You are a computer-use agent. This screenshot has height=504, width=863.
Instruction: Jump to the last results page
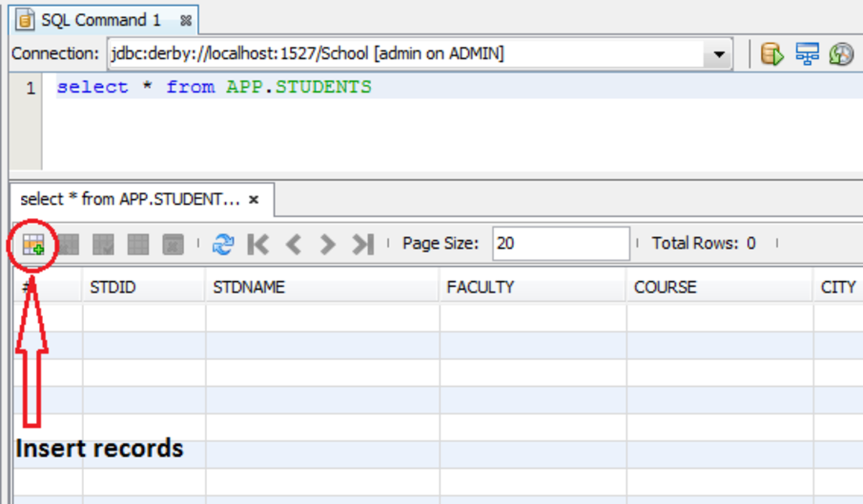(x=362, y=244)
